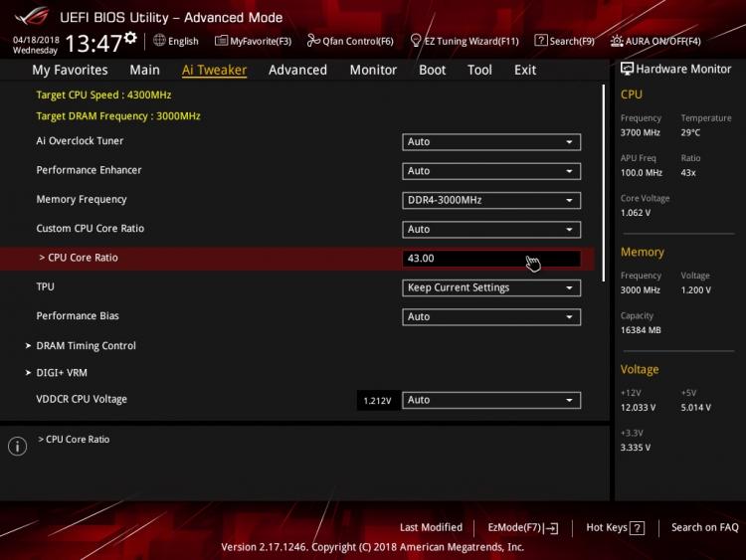Click Last Modified button
The height and width of the screenshot is (560, 746).
[431, 527]
